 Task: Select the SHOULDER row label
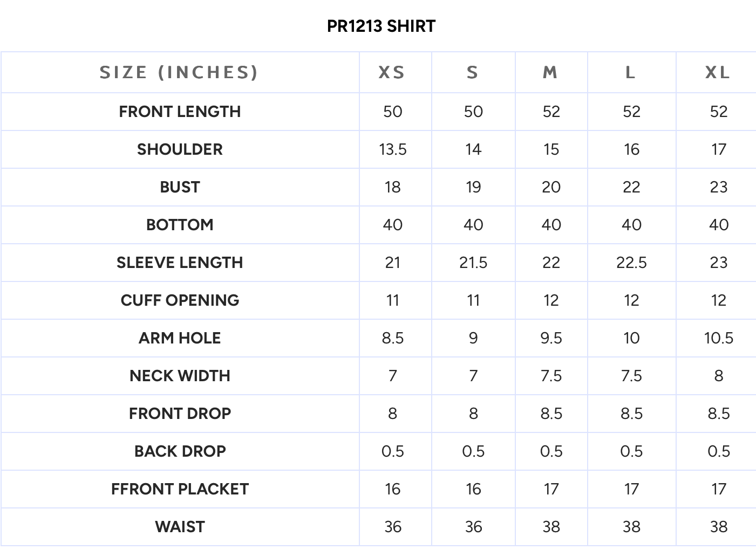click(180, 149)
